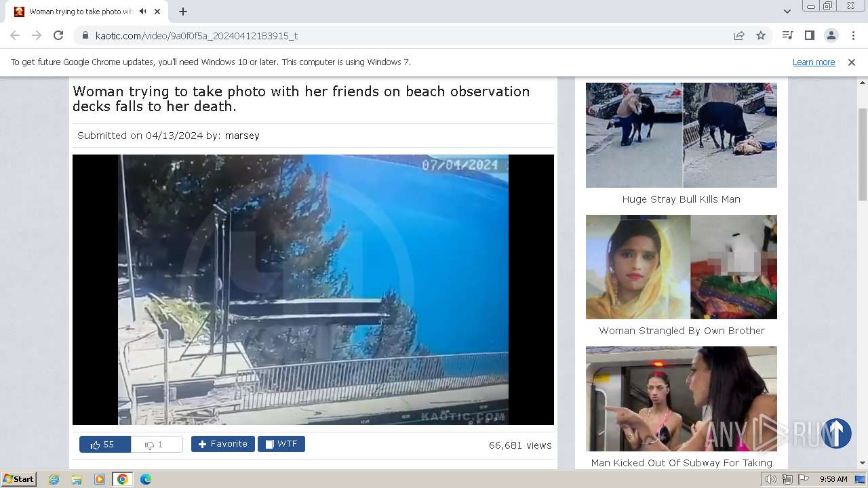Screen dimensions: 868x488
Task: Open Woman Strangled By Own Brother thumbnail
Action: click(x=682, y=267)
